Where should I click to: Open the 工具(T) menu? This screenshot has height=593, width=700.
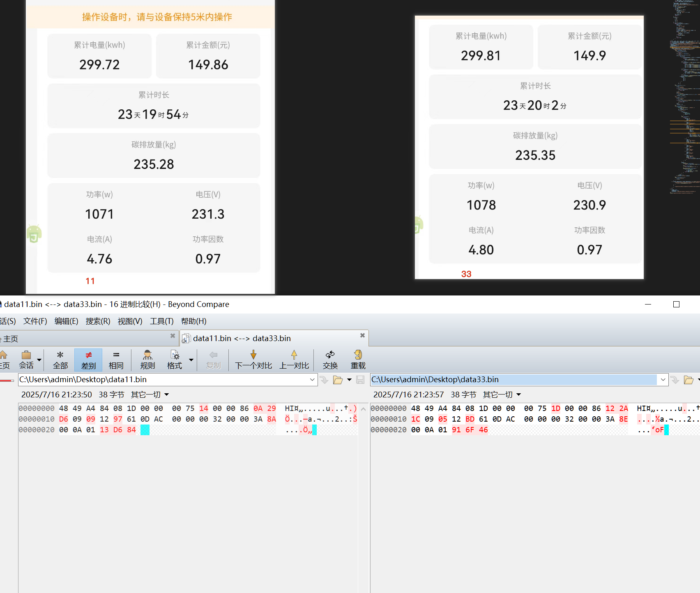pos(161,321)
